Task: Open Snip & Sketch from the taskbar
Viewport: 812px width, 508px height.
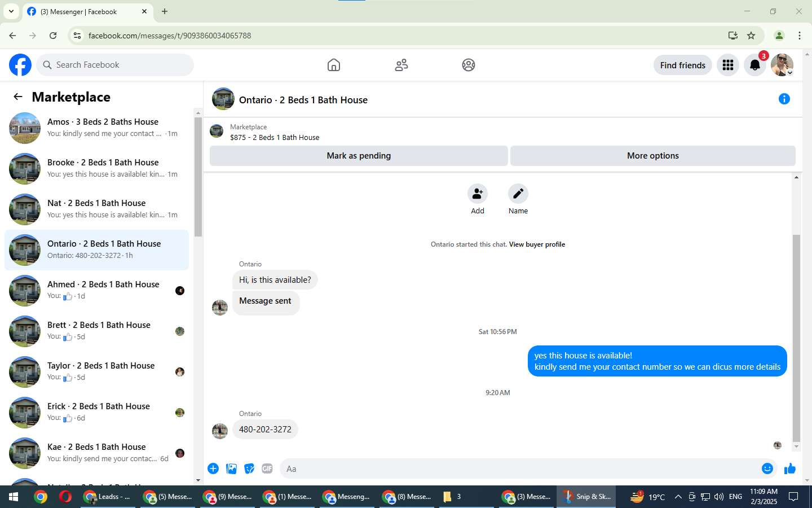Action: coord(586,497)
